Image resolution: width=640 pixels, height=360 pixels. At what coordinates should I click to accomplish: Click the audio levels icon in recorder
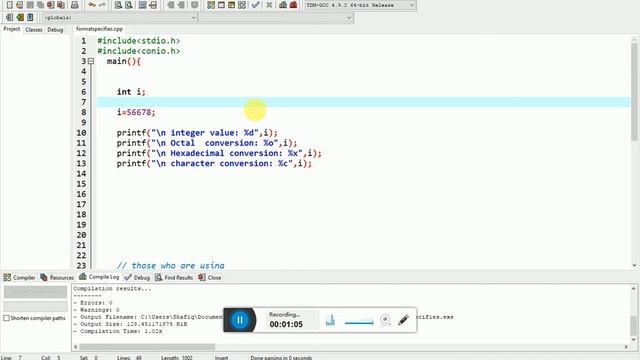coord(330,320)
